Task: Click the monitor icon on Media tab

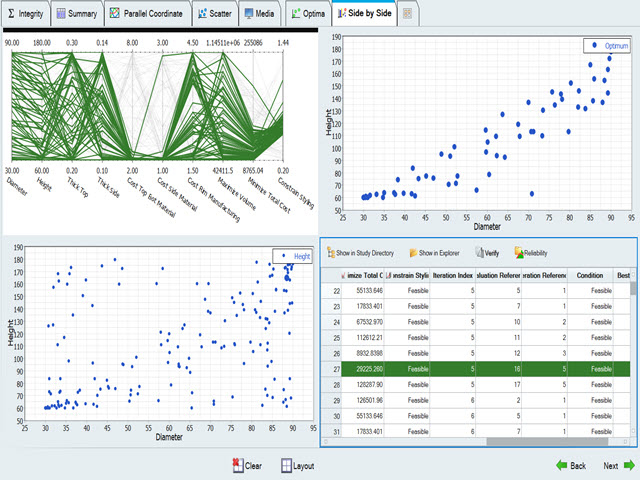Action: point(249,13)
